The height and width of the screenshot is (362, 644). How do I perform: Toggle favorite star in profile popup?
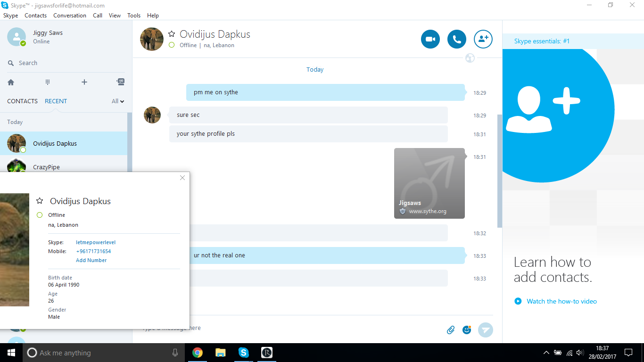(40, 201)
